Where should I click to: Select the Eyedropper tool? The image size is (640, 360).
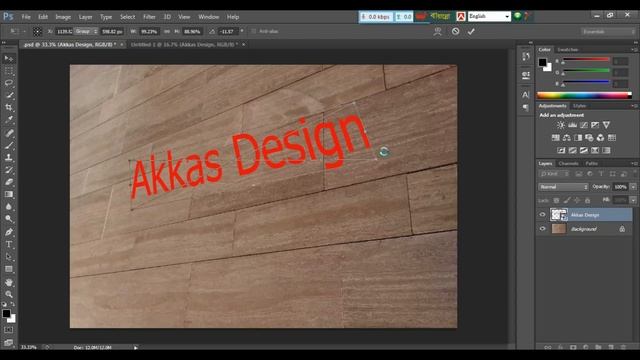tap(9, 120)
